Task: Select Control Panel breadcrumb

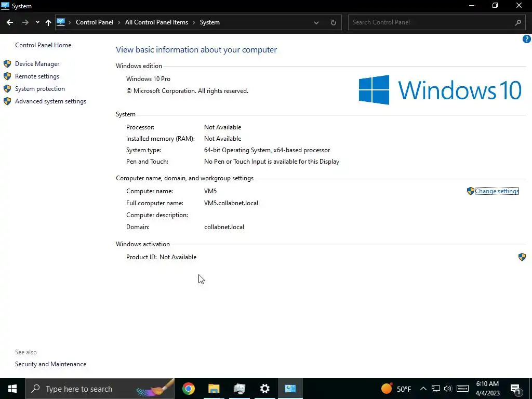Action: (x=95, y=22)
